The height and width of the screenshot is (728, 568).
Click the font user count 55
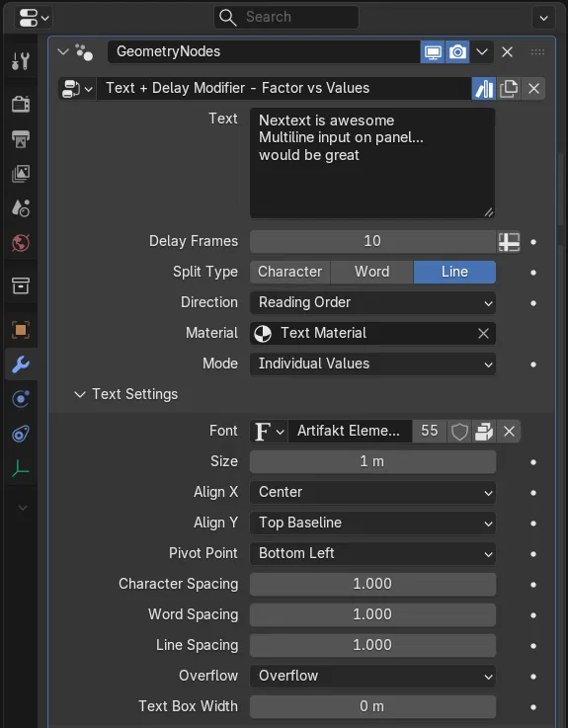(x=429, y=432)
